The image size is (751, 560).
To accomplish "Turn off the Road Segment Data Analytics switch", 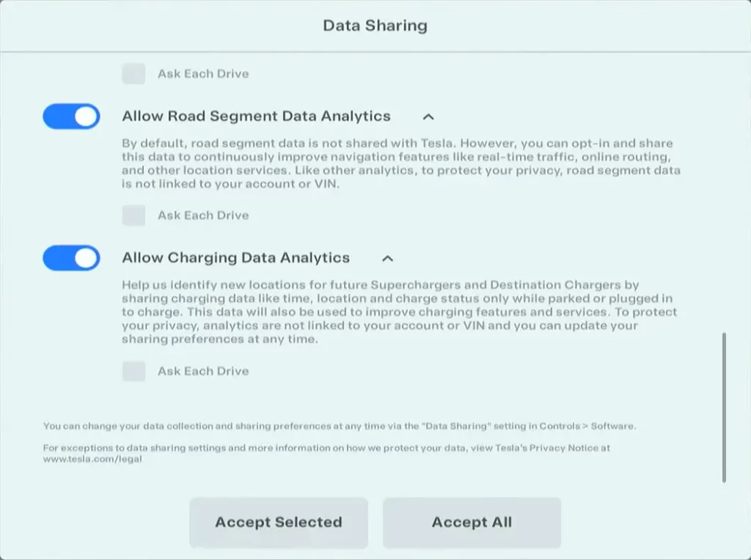I will click(x=71, y=117).
